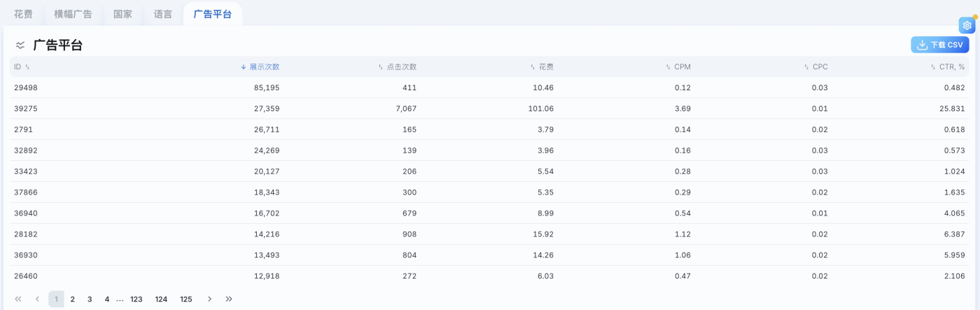Jump to last page double-chevron
The width and height of the screenshot is (980, 310).
click(229, 299)
